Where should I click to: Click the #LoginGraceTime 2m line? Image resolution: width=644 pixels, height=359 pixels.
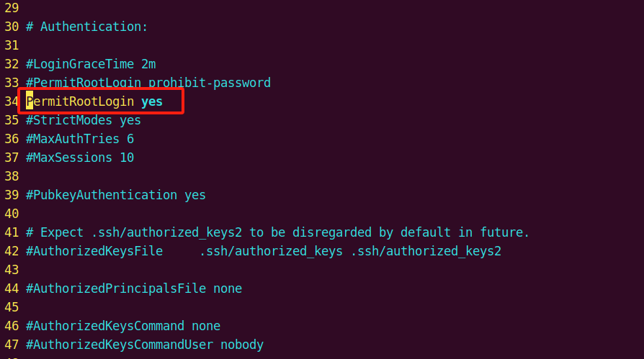[x=90, y=64]
